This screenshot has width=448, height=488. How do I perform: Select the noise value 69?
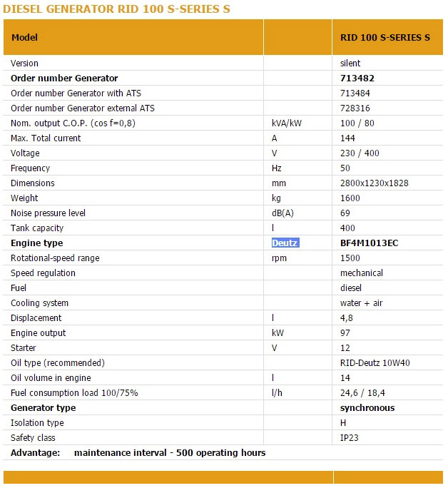click(345, 213)
